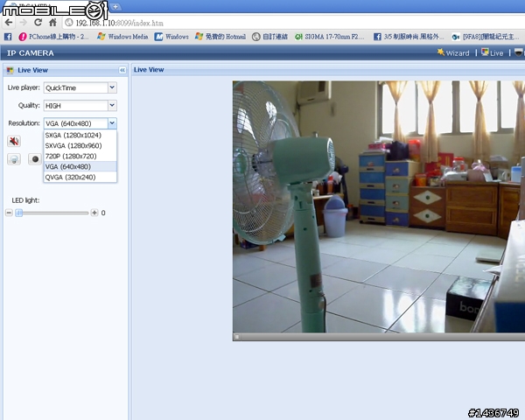Screen dimensions: 525x420
Task: Click the stop button under the video
Action: (x=237, y=337)
